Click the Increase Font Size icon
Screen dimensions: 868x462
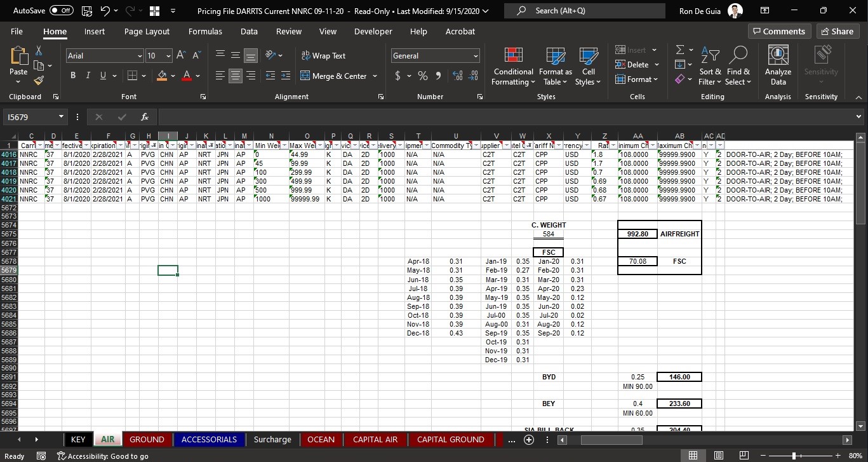click(180, 56)
